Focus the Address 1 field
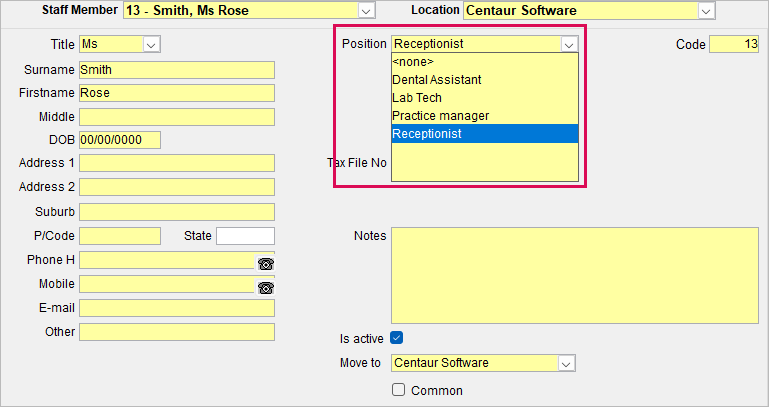The image size is (769, 407). pos(177,163)
